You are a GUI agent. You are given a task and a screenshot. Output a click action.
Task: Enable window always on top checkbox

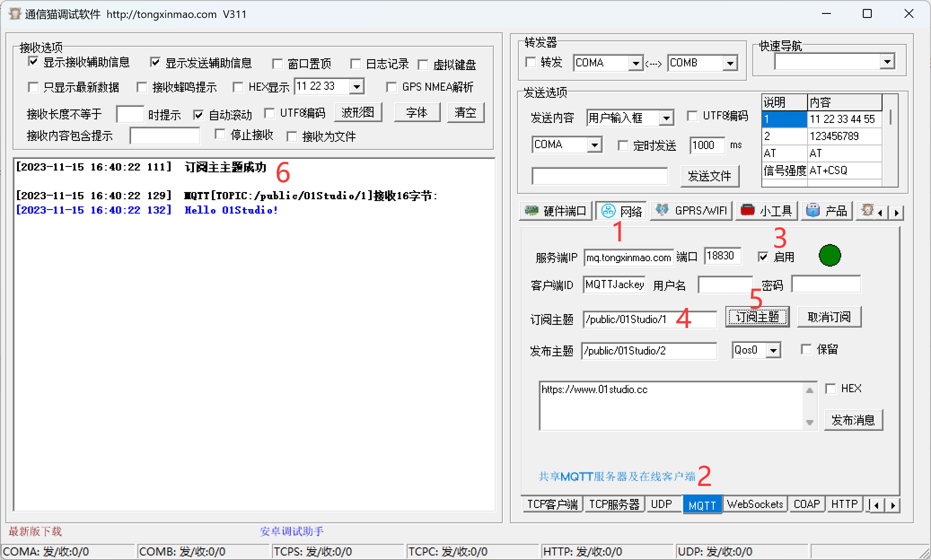click(277, 64)
